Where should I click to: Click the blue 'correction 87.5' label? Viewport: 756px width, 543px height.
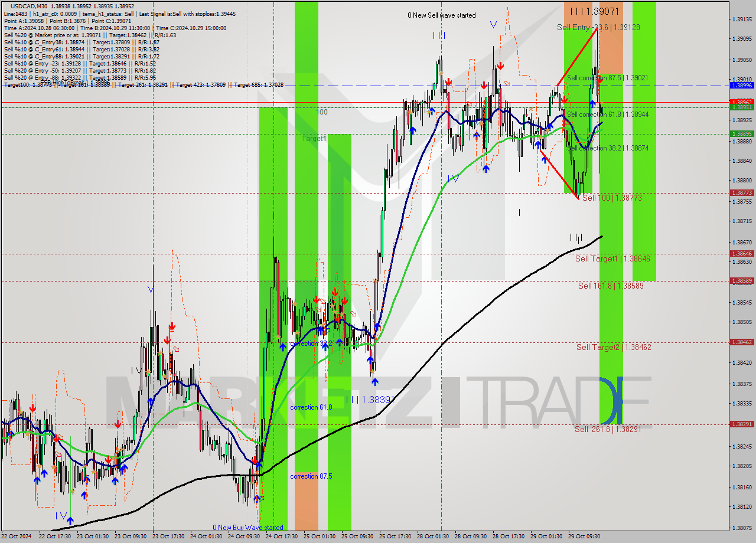point(311,476)
